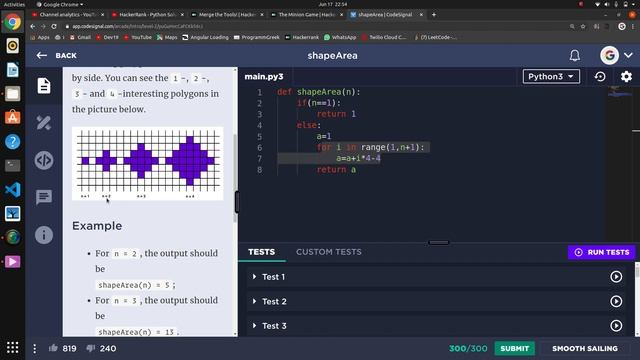Image resolution: width=640 pixels, height=360 pixels.
Task: Open a new browser tab
Action: point(434,15)
